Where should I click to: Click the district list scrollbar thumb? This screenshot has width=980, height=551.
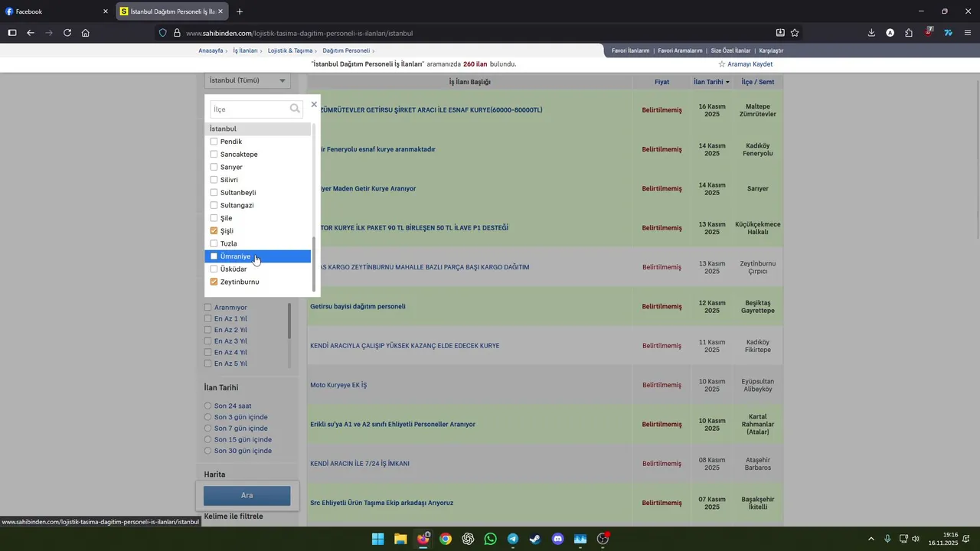pyautogui.click(x=314, y=264)
